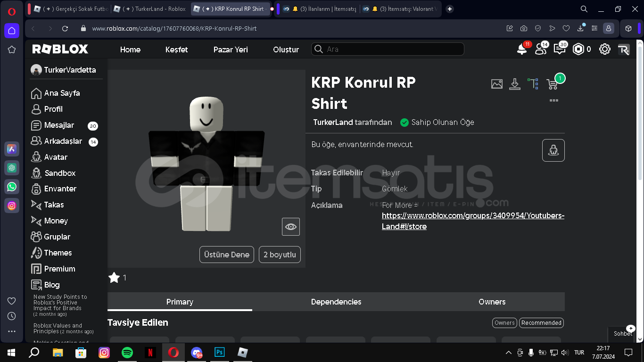
Task: Add page to bookmarks heart icon
Action: click(566, 28)
